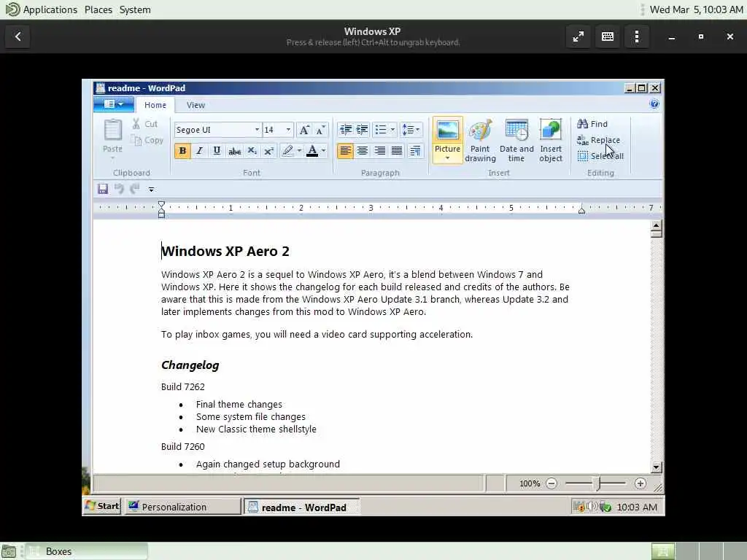The height and width of the screenshot is (560, 747).
Task: Go back in Boxes with arrow
Action: (x=18, y=36)
